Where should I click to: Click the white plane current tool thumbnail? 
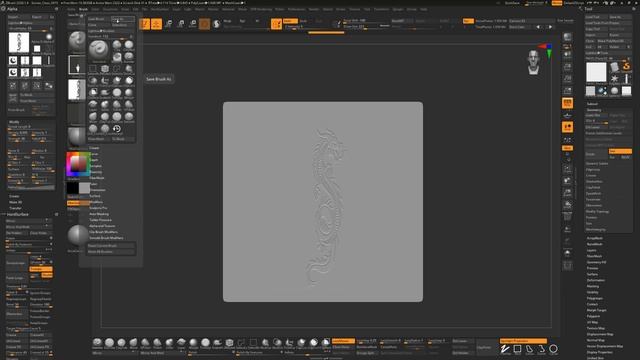[x=596, y=73]
